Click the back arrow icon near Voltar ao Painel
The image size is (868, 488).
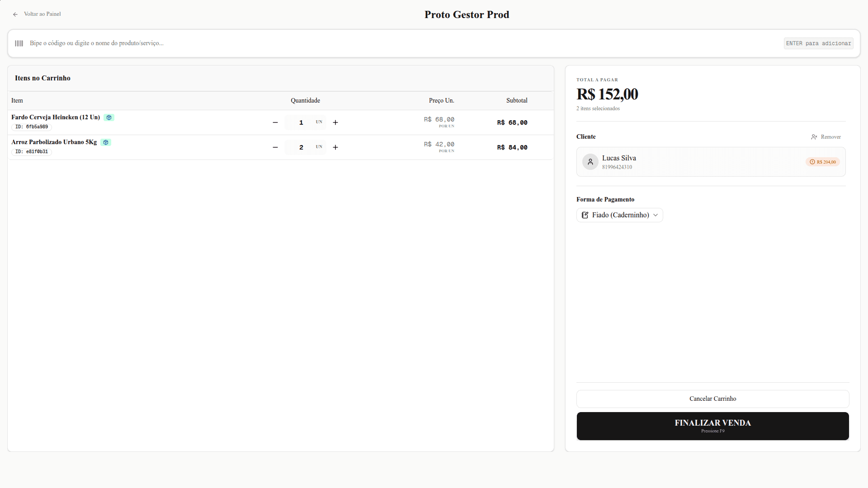[15, 14]
